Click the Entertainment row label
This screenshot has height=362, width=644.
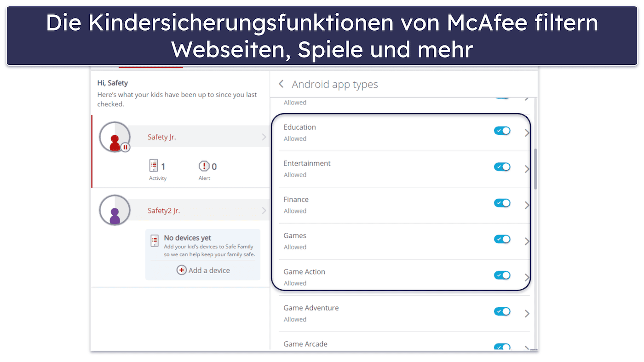pos(307,163)
